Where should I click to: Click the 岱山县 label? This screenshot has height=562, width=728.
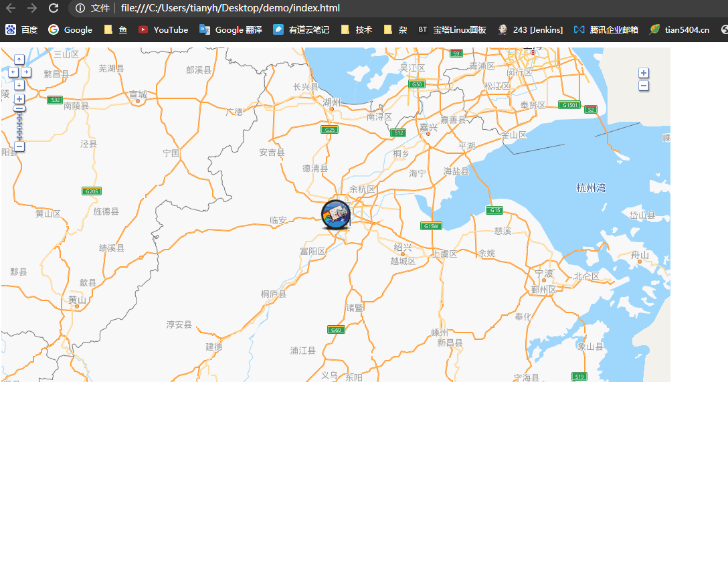click(x=642, y=215)
